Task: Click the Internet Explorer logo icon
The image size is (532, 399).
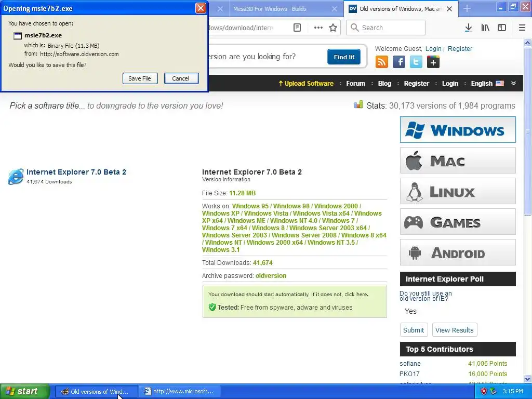Action: click(x=16, y=177)
